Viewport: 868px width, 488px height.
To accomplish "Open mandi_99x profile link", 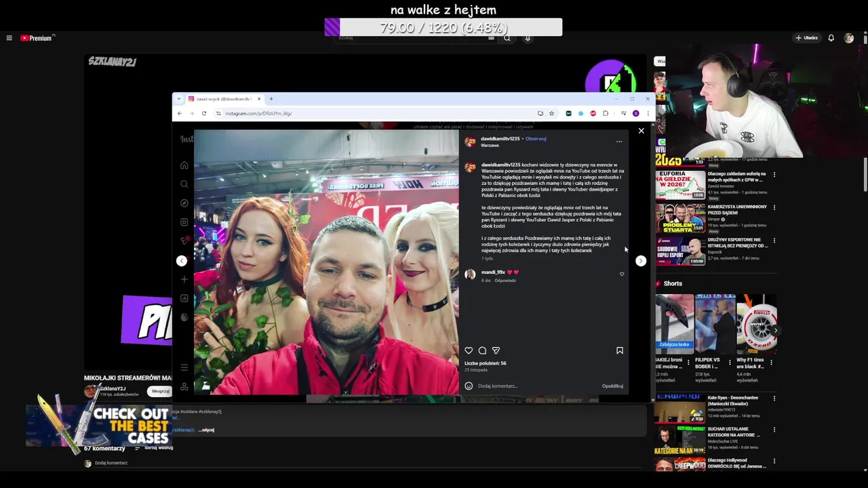I will point(493,272).
